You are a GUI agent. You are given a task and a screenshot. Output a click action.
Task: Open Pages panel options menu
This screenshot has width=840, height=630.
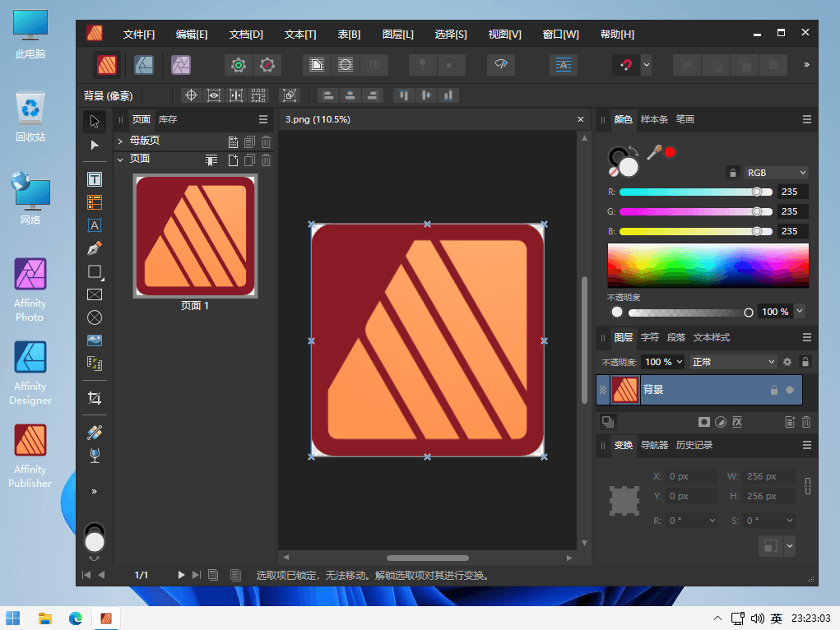pos(263,119)
